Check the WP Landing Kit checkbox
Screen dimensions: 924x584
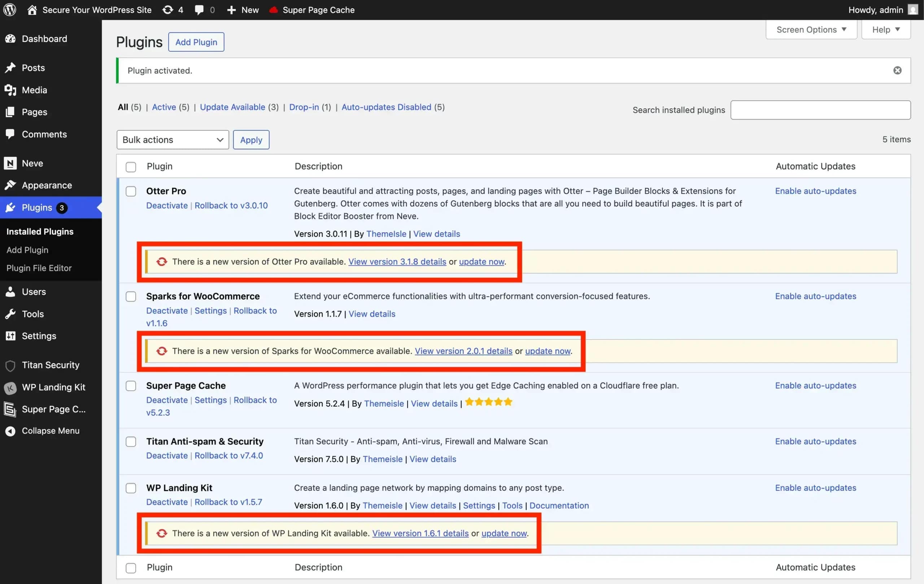131,488
